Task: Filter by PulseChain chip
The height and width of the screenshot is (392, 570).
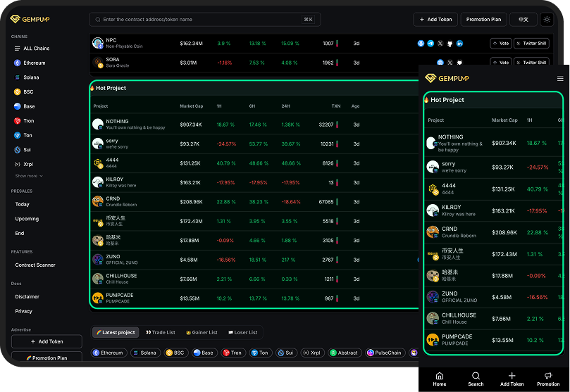Action: (385, 353)
